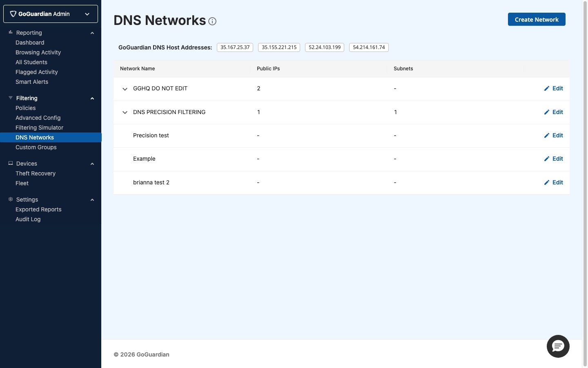This screenshot has height=368, width=588.
Task: Expand the GGHQ DO NOT EDIT row
Action: tap(125, 89)
